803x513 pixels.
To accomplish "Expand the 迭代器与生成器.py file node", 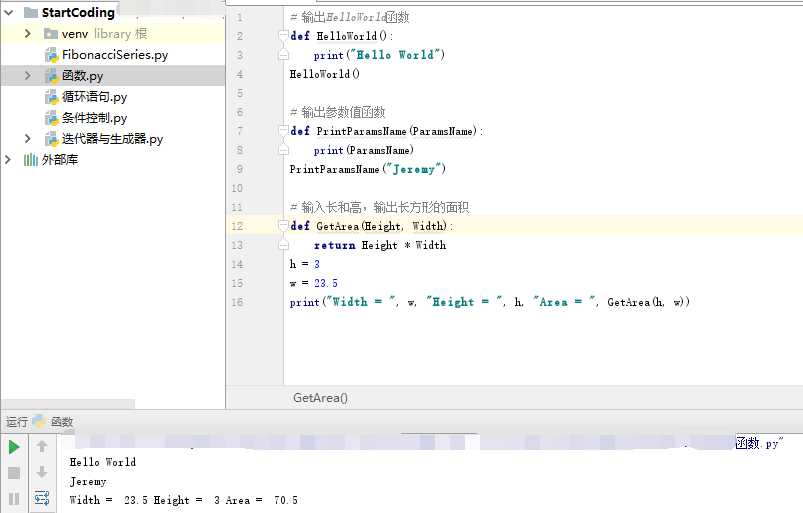I will (28, 139).
